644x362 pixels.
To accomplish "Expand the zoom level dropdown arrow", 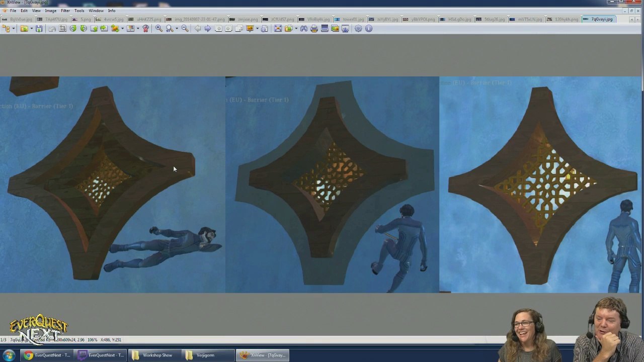I will tap(177, 29).
